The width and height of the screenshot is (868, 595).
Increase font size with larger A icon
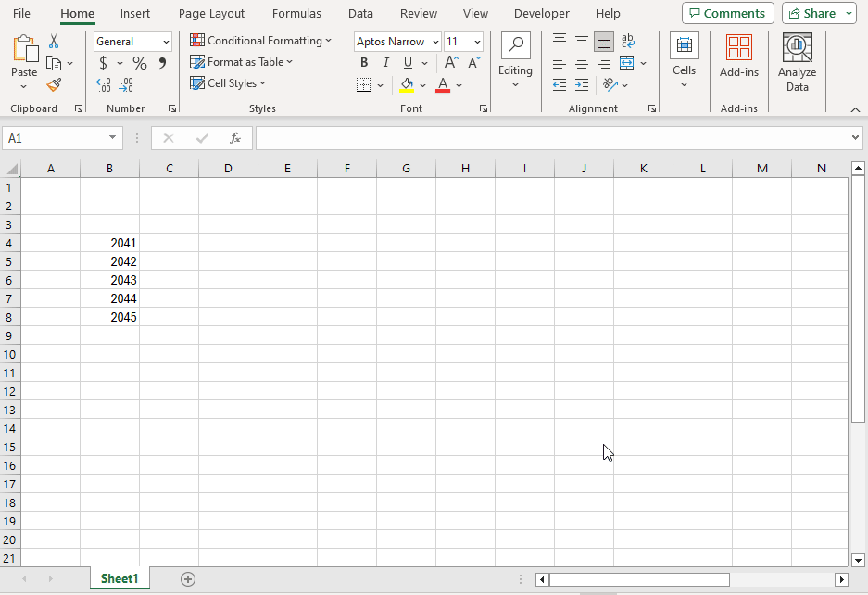pyautogui.click(x=451, y=62)
